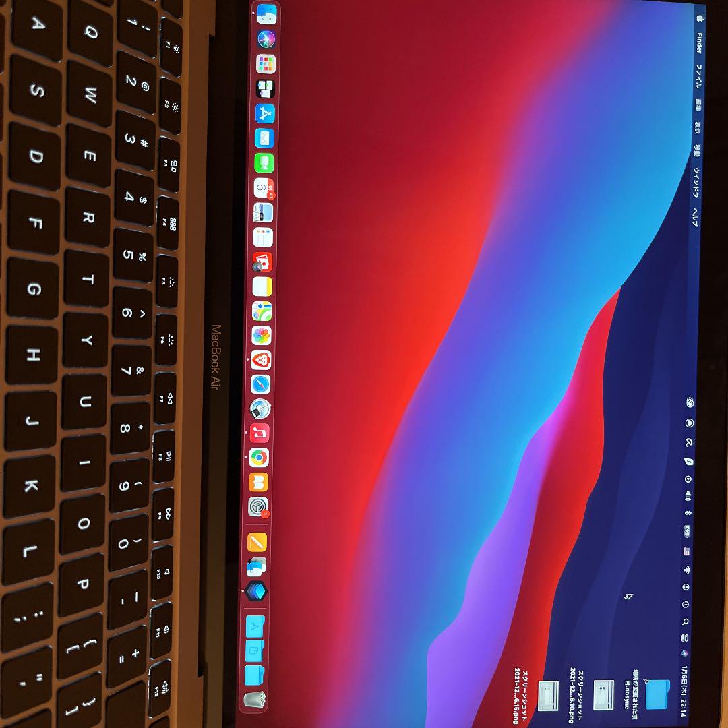Open AirPlay menu bar icon
This screenshot has height=728, width=728.
(688, 479)
